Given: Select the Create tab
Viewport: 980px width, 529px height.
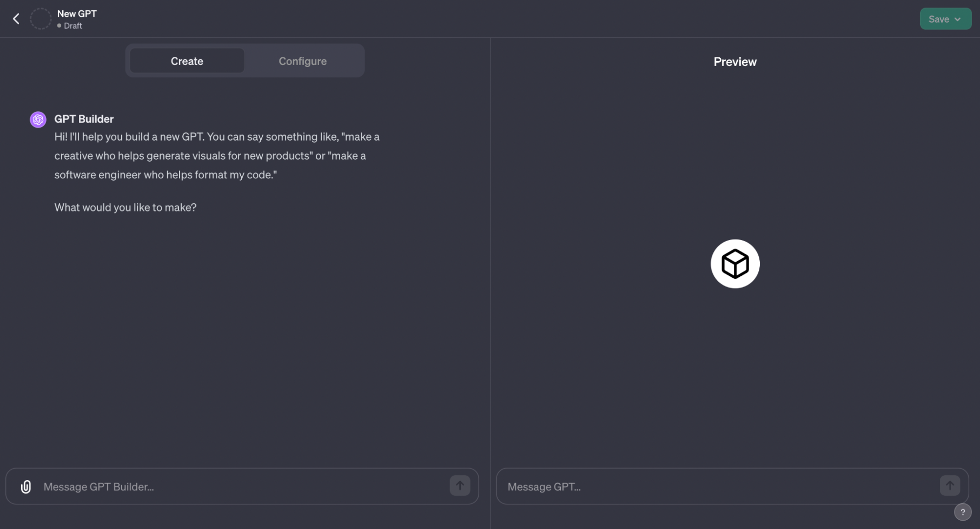Looking at the screenshot, I should [186, 61].
